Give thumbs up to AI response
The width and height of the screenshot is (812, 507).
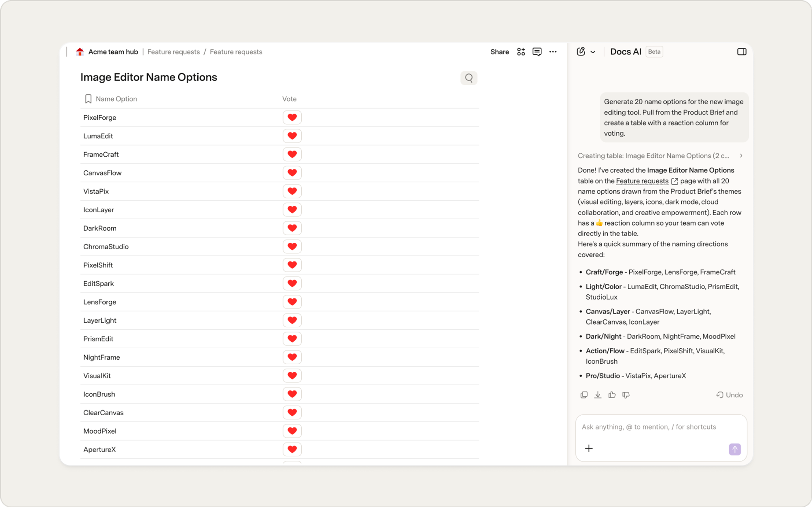pyautogui.click(x=612, y=395)
